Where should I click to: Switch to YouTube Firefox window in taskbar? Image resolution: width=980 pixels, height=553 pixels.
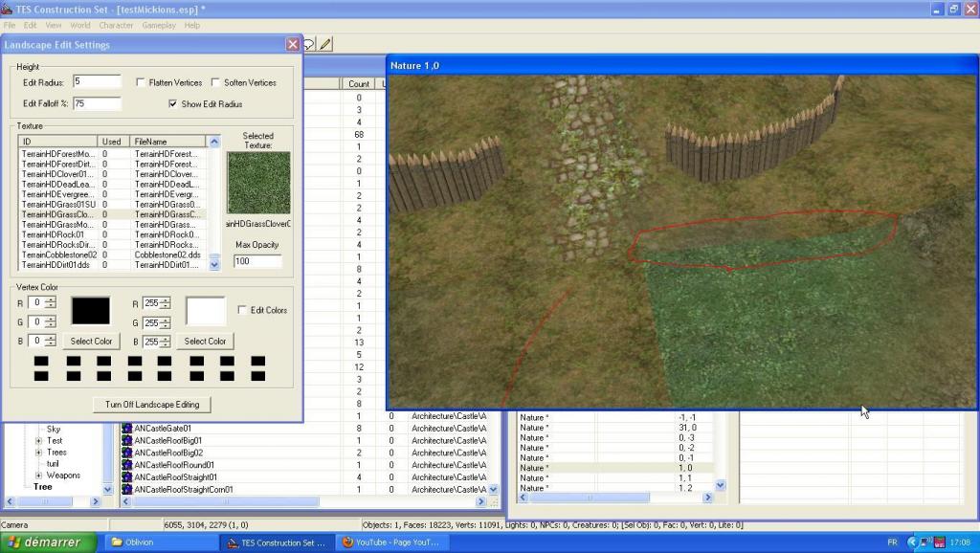click(390, 542)
